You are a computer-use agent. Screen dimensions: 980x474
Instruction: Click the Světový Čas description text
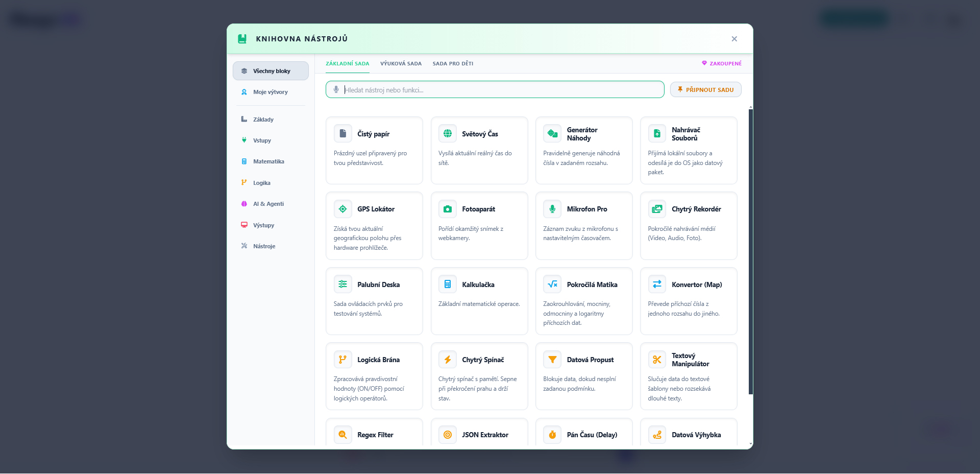point(475,158)
